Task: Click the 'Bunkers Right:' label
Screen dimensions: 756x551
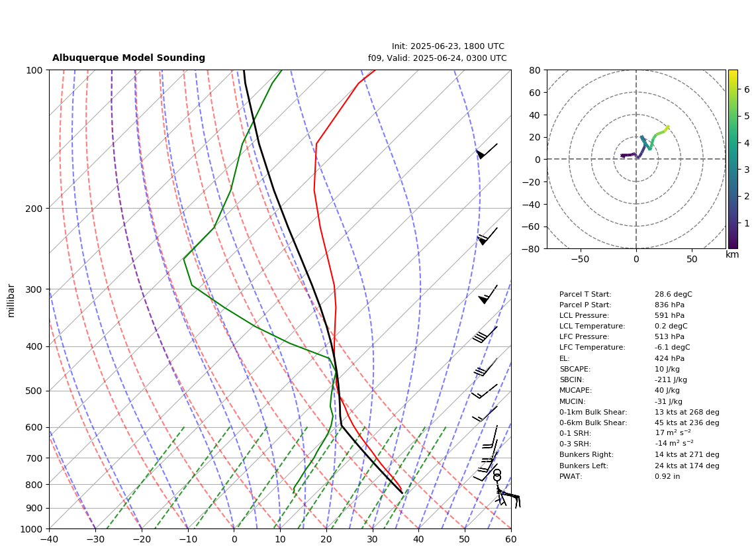Action: (587, 454)
